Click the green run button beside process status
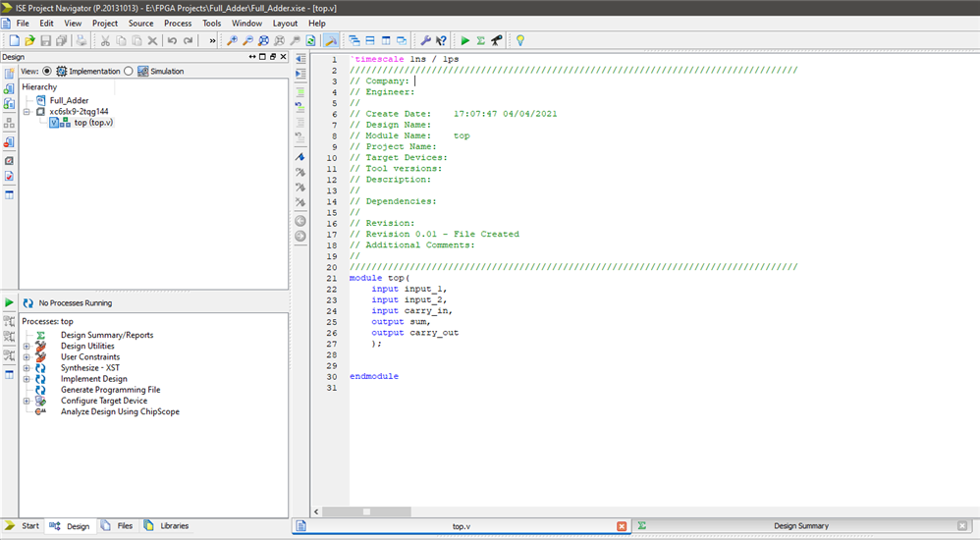The image size is (980, 540). click(x=9, y=303)
